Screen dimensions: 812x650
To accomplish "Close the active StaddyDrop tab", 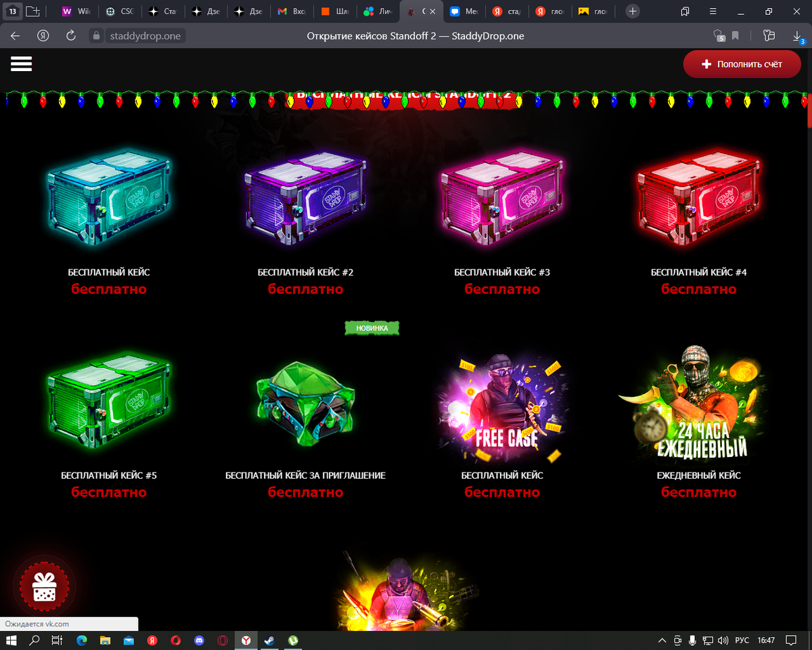I will click(433, 12).
